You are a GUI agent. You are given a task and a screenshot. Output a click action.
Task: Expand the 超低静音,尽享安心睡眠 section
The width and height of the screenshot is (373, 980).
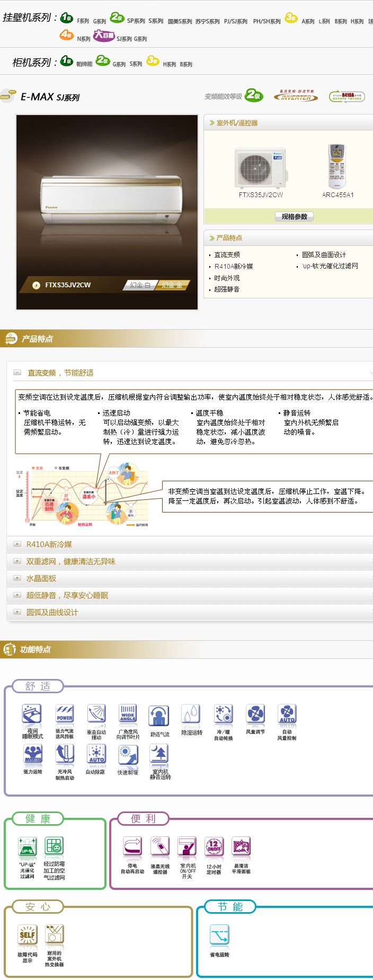click(x=17, y=595)
